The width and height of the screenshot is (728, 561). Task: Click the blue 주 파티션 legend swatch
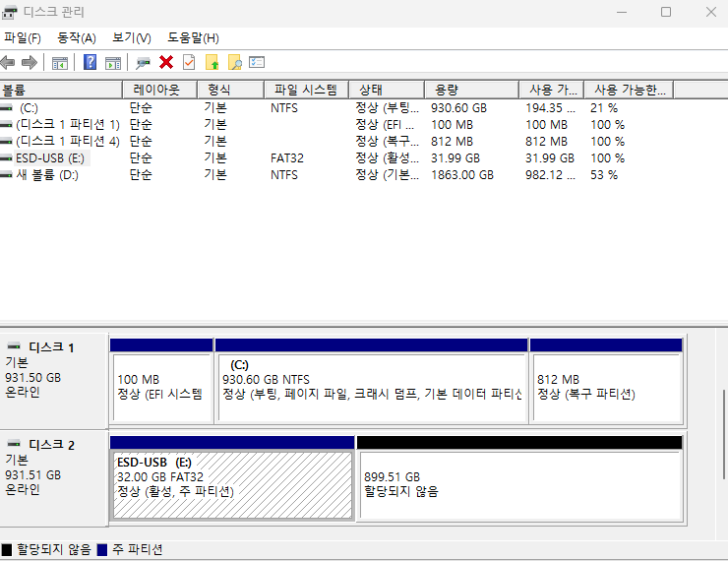click(102, 550)
